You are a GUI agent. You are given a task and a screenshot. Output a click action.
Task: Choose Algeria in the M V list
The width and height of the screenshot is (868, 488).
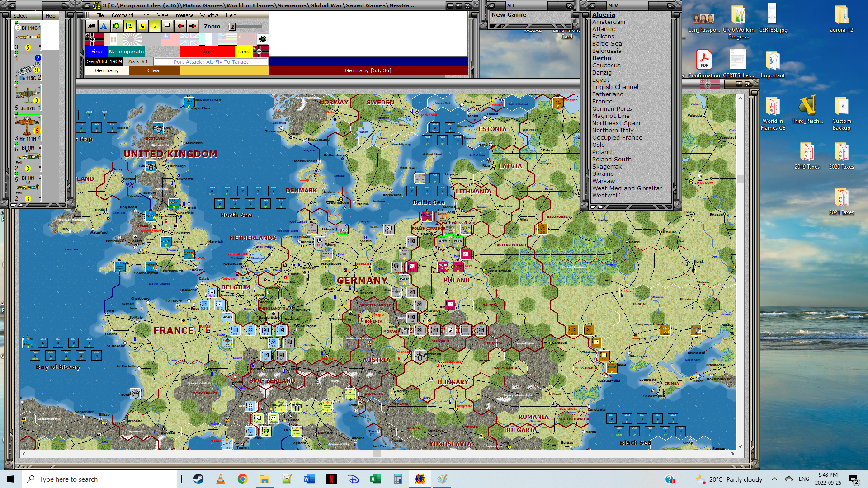click(x=604, y=14)
